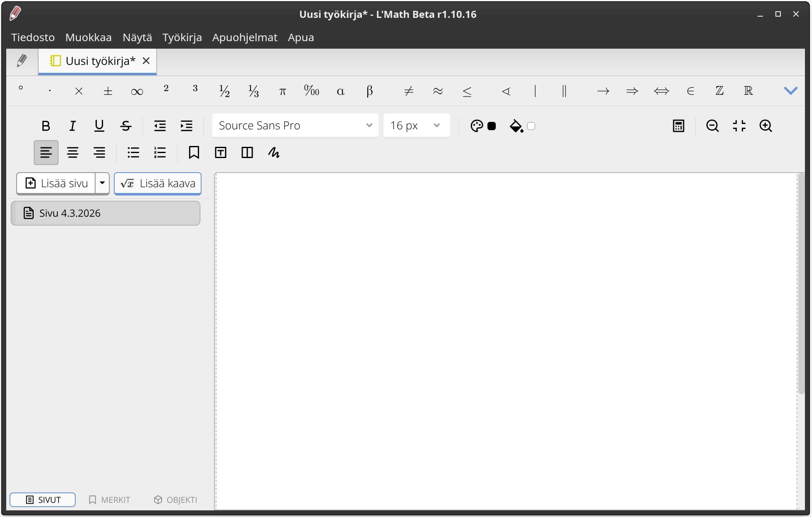Insert a text box
This screenshot has width=812, height=517.
(220, 153)
